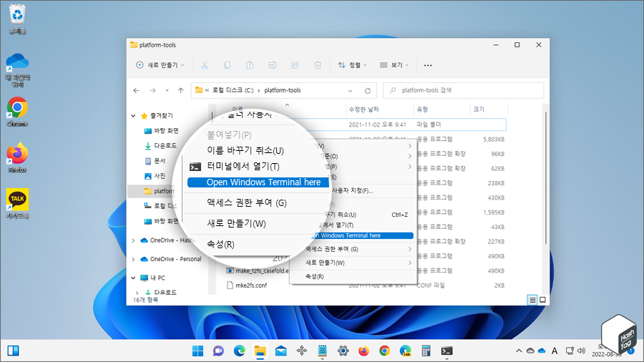Switch to large icons view at bottom right
Screen dimensions: 644x362
542,300
